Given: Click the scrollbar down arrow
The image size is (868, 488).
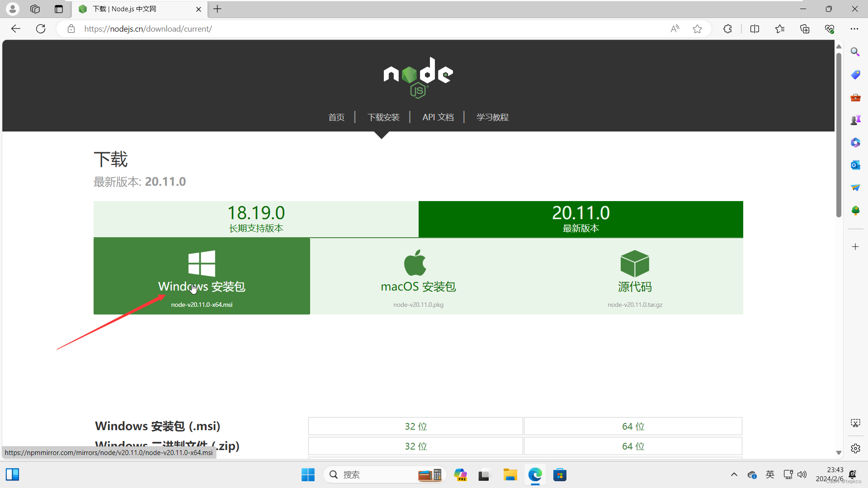Looking at the screenshot, I should tap(839, 453).
